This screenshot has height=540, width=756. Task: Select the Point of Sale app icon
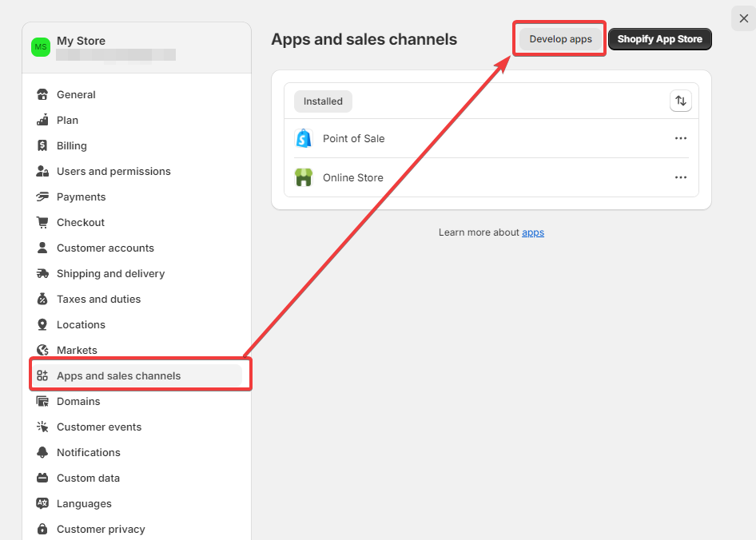pos(304,137)
